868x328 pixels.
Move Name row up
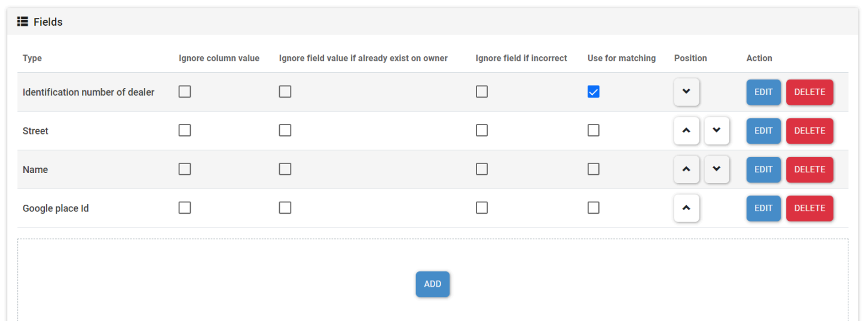(686, 170)
